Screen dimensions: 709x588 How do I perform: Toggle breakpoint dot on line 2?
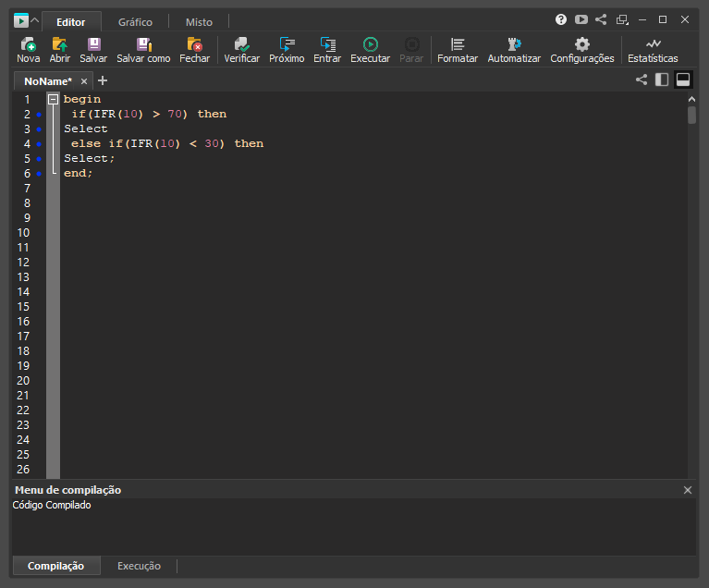[39, 115]
